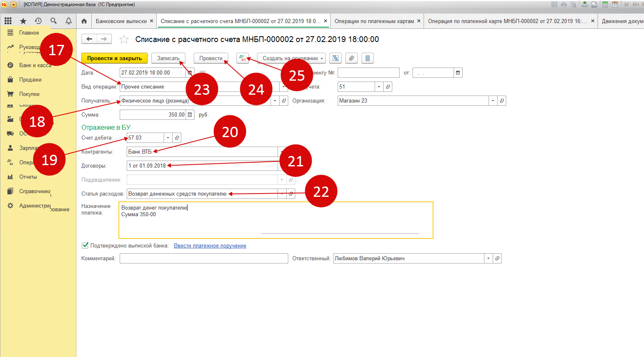The height and width of the screenshot is (357, 644).
Task: Expand the Организация dropdown arrow
Action: 493,101
